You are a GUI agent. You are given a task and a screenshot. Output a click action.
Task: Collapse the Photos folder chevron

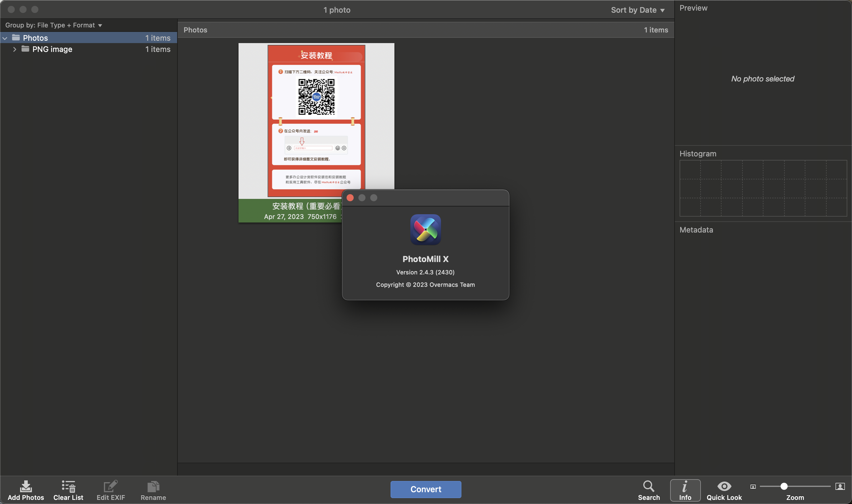pyautogui.click(x=5, y=38)
